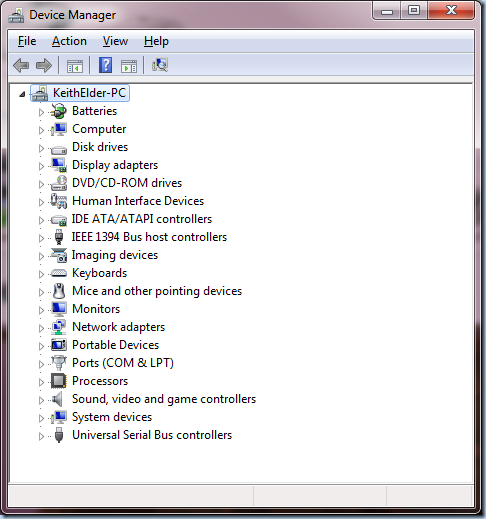Expand the Display adapters node
The width and height of the screenshot is (486, 519).
[x=41, y=166]
